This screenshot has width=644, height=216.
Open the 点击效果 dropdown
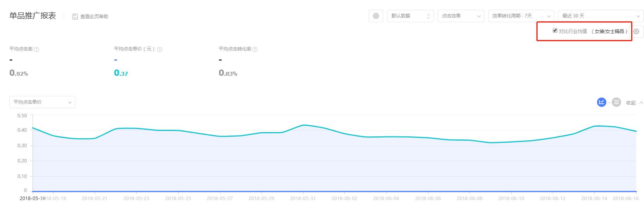click(x=461, y=16)
